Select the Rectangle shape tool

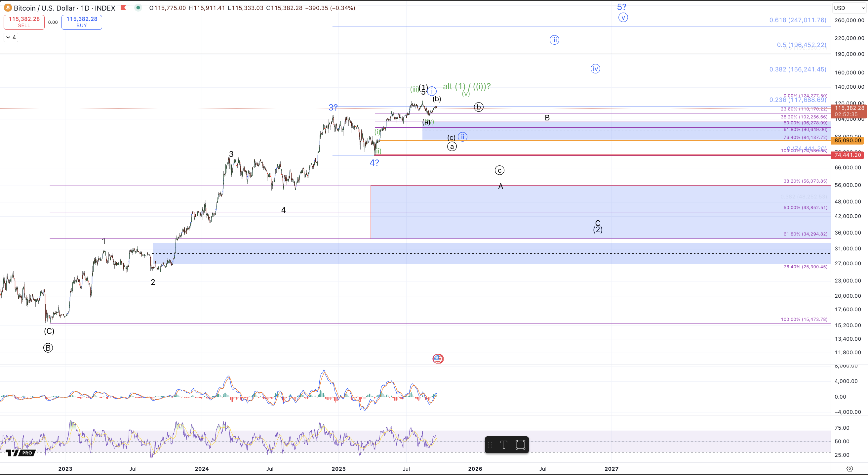(x=520, y=445)
